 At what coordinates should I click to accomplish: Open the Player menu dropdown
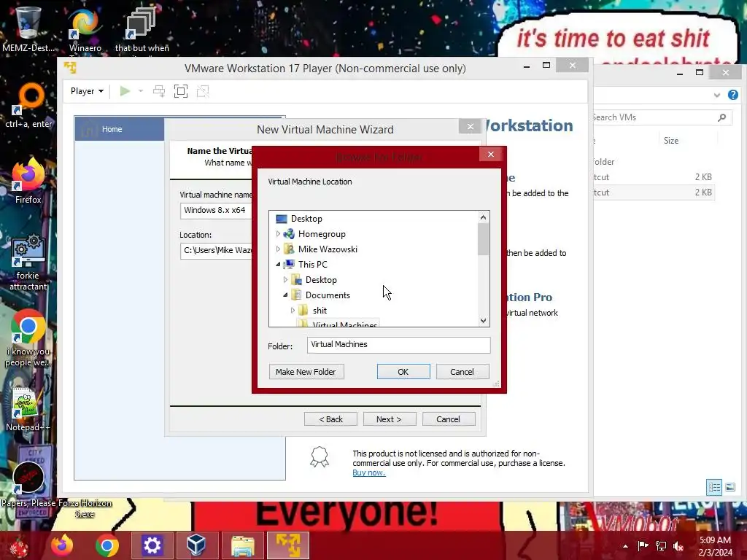87,91
